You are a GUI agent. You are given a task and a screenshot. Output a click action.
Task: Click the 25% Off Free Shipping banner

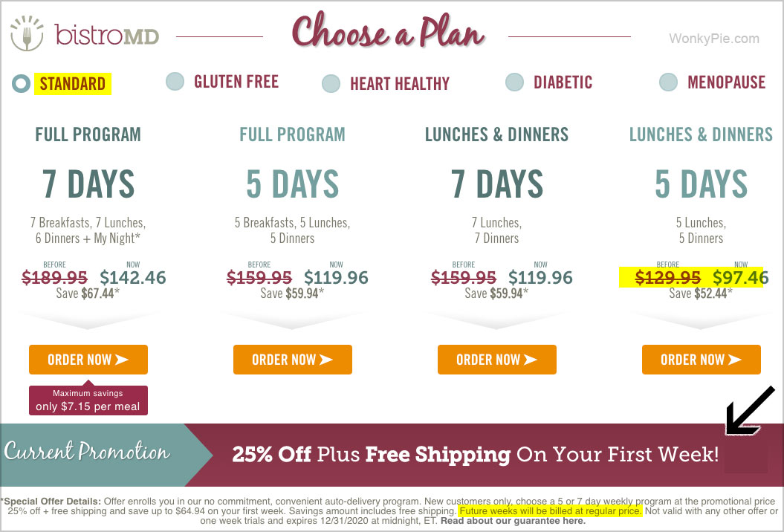point(475,455)
